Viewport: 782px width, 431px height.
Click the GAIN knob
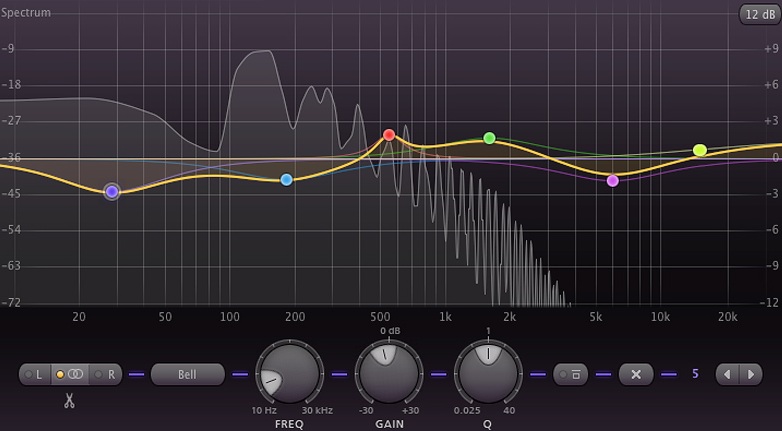click(389, 374)
